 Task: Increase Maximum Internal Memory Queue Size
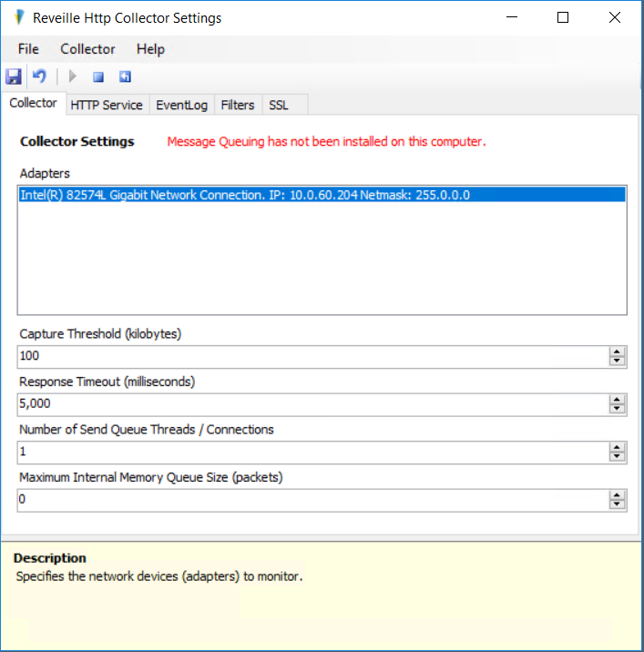(x=617, y=495)
